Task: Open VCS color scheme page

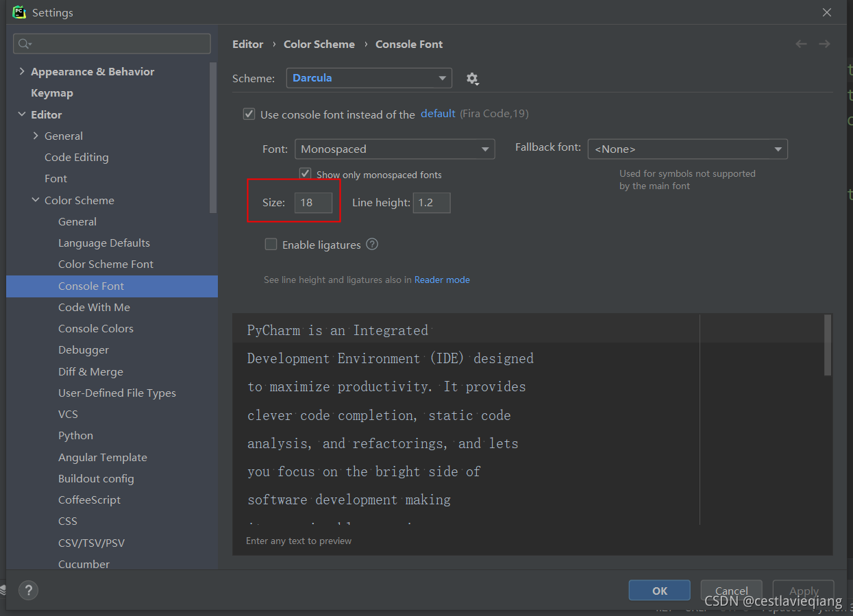Action: tap(68, 414)
